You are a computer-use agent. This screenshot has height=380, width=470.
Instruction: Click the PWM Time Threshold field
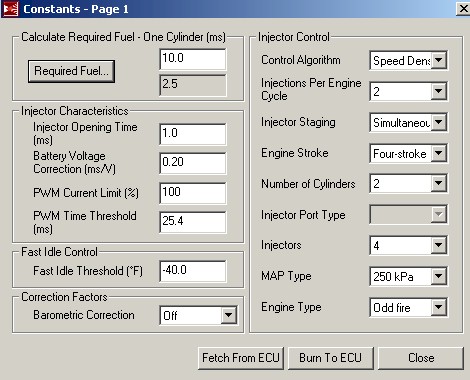pos(193,222)
